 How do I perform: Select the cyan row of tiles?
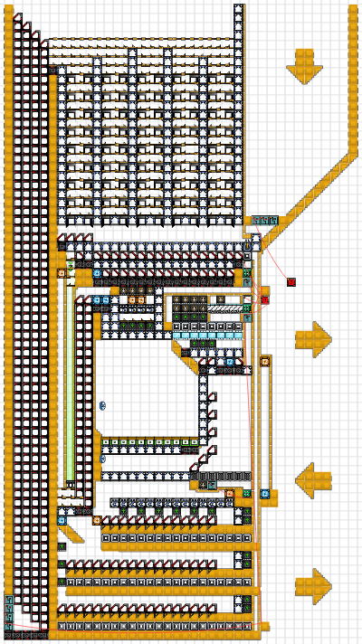207,336
